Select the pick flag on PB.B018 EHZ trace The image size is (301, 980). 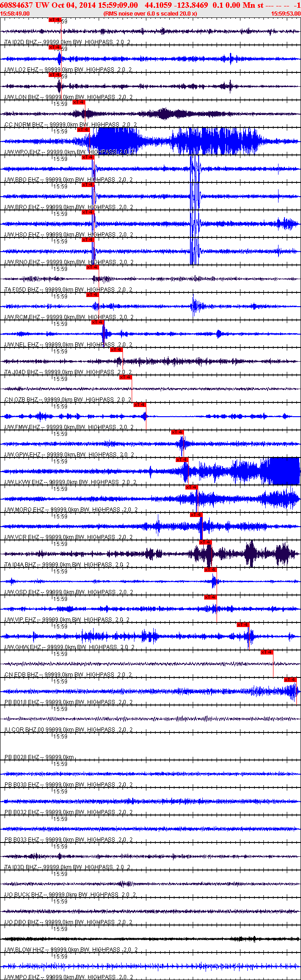pos(290,680)
